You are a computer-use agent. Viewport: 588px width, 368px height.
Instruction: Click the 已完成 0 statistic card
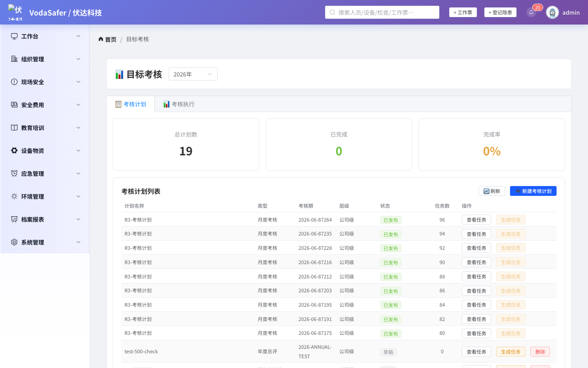339,144
